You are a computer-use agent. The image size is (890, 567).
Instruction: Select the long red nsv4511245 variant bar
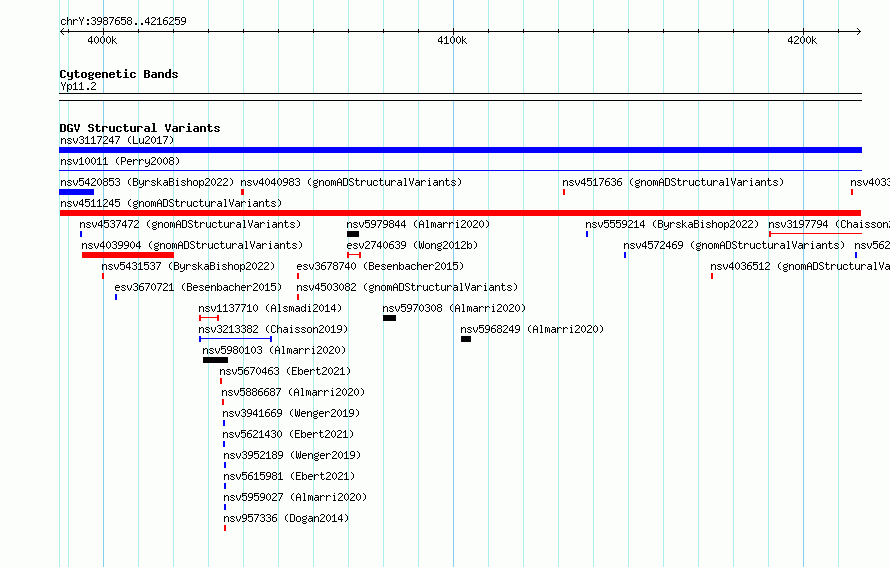tap(460, 213)
